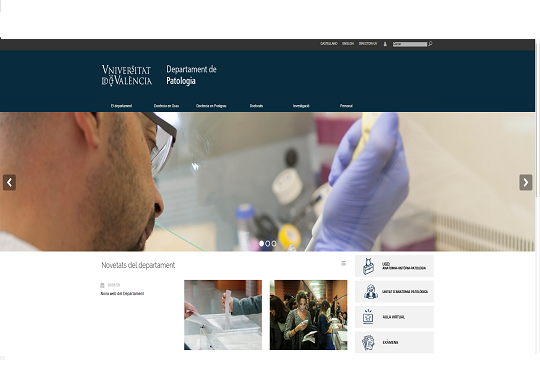This screenshot has height=378, width=540.
Task: Open the Aula Virtual icon
Action: pyautogui.click(x=368, y=317)
